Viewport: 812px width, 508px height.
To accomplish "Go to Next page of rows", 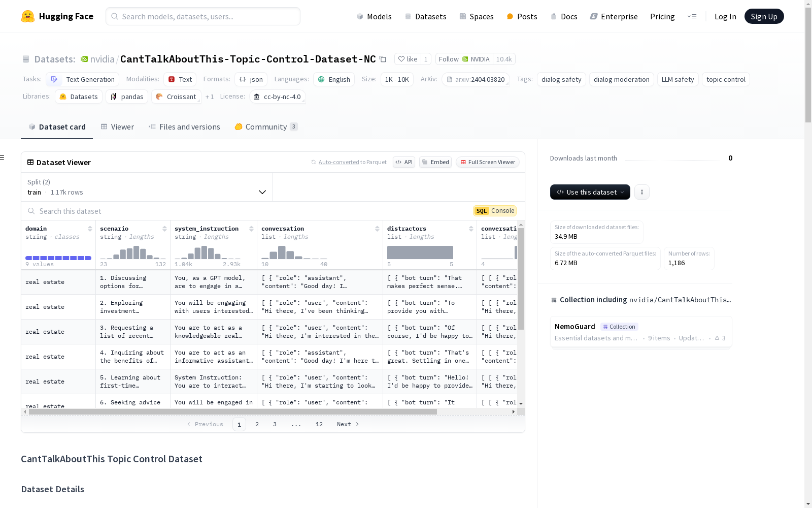I will [348, 424].
